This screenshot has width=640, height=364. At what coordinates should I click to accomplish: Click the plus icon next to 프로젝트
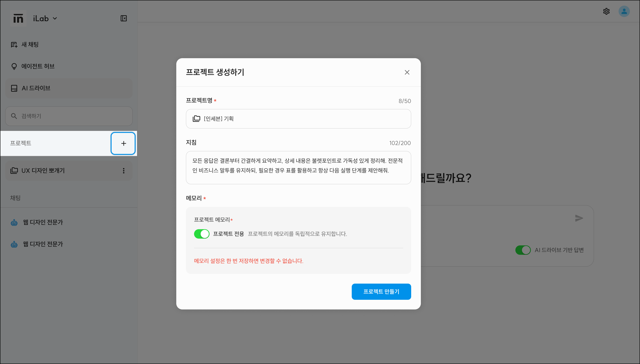coord(123,143)
